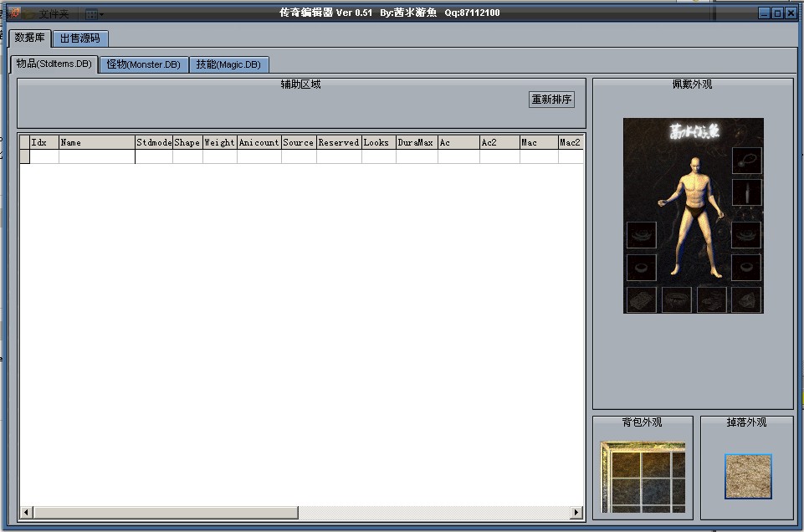Select the 掉落外观 ground texture preview

(748, 477)
